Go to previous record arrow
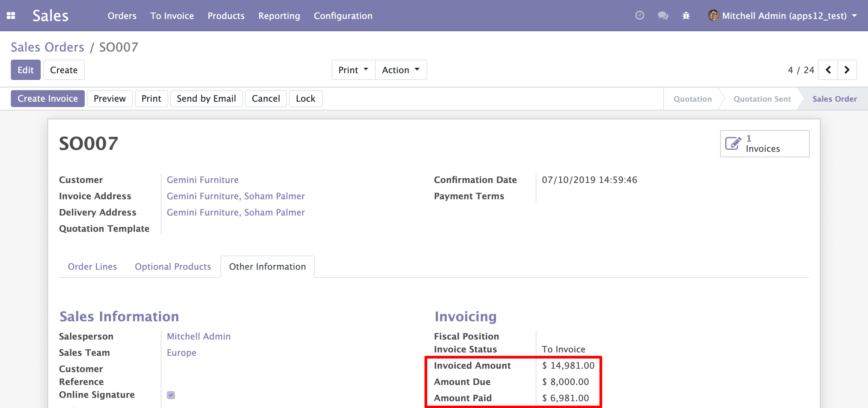Image resolution: width=868 pixels, height=408 pixels. coord(828,70)
